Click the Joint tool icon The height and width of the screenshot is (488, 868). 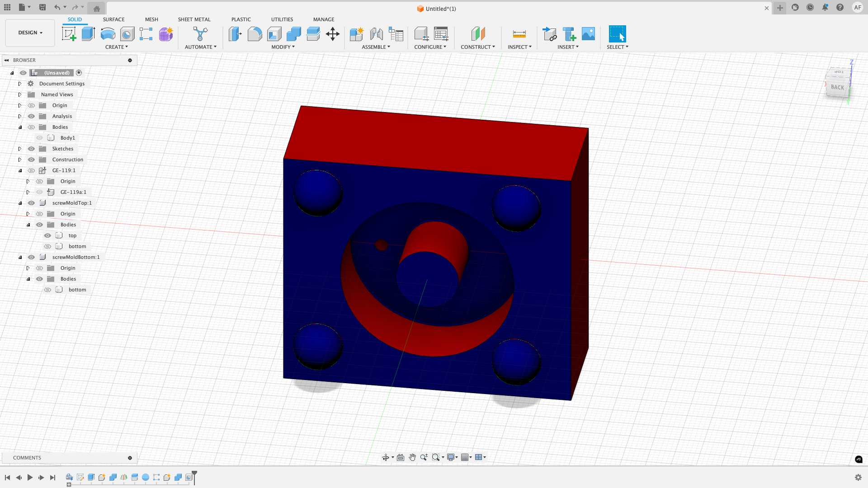(376, 34)
